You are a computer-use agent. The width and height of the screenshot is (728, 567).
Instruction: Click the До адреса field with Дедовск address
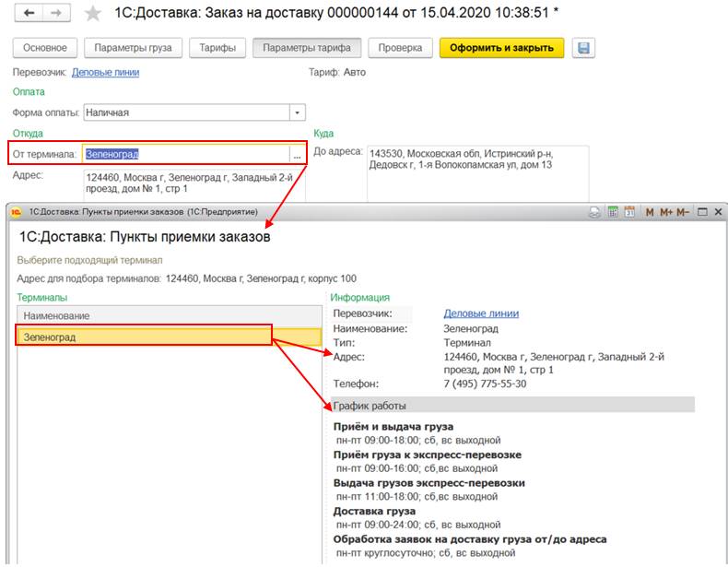click(x=477, y=173)
